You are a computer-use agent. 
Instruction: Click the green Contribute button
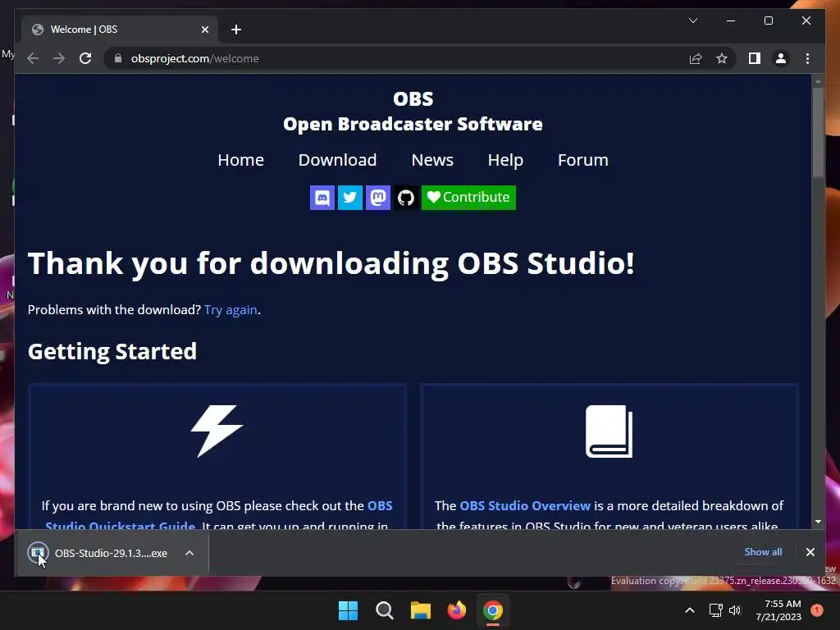pyautogui.click(x=468, y=198)
